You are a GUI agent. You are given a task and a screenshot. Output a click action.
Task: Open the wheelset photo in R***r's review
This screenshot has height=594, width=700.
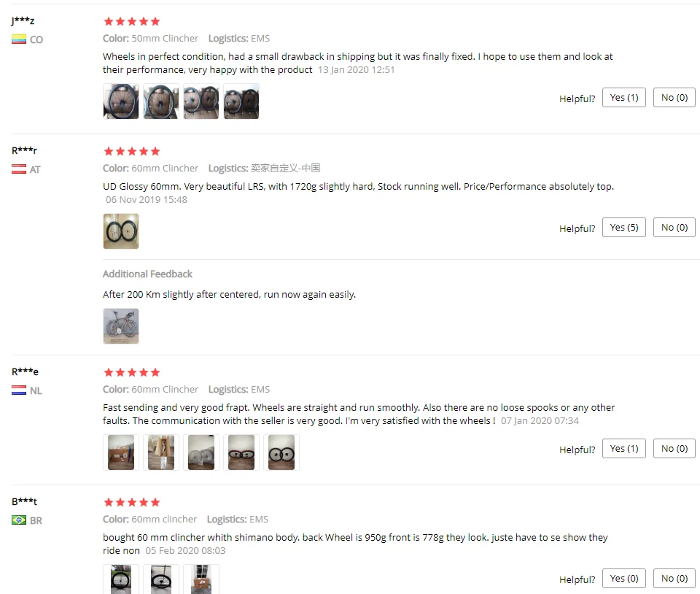[x=121, y=231]
